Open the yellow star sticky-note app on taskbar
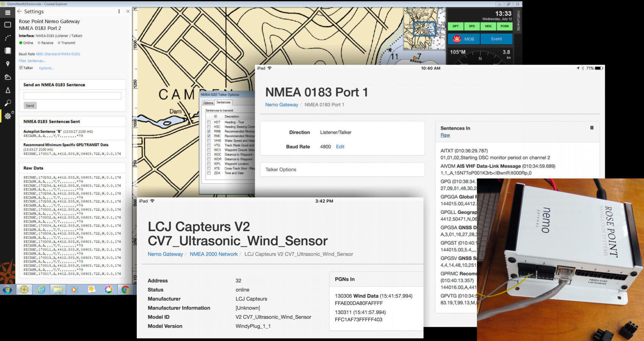 91,289
